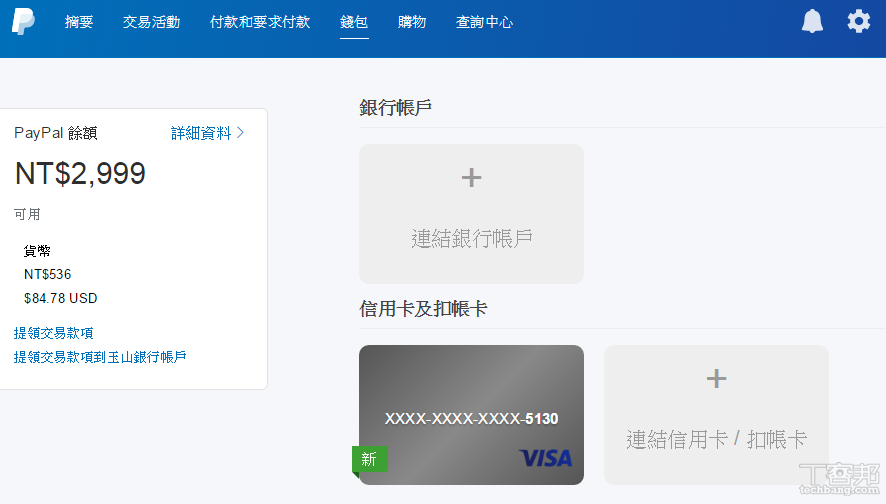Click 提領交易款項到玉山銀行帳戶 link
The image size is (886, 504).
click(100, 357)
